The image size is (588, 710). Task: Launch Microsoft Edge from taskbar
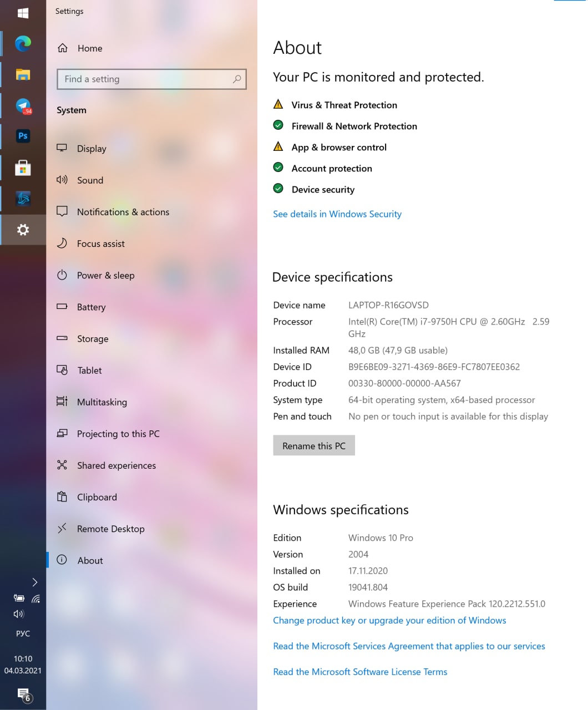click(x=23, y=43)
